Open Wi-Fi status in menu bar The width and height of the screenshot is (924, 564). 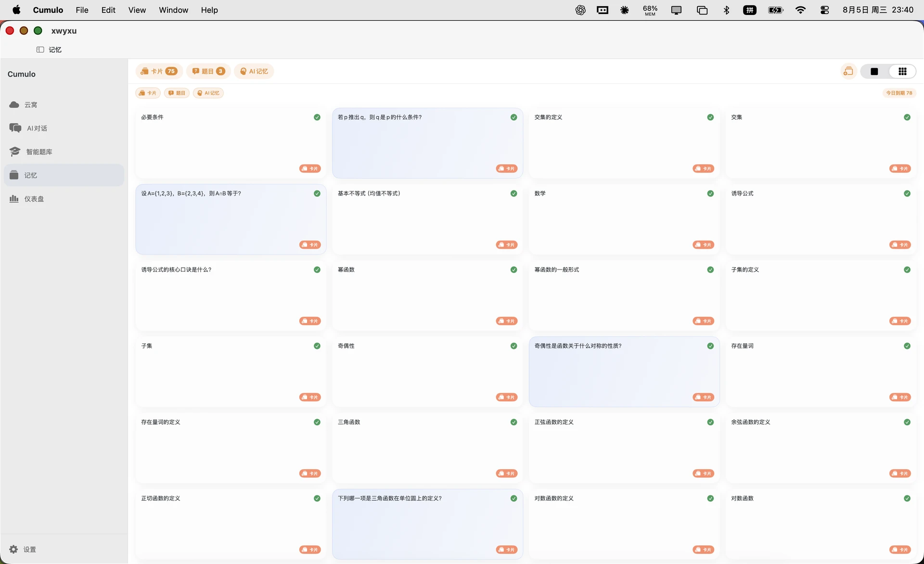pyautogui.click(x=800, y=10)
